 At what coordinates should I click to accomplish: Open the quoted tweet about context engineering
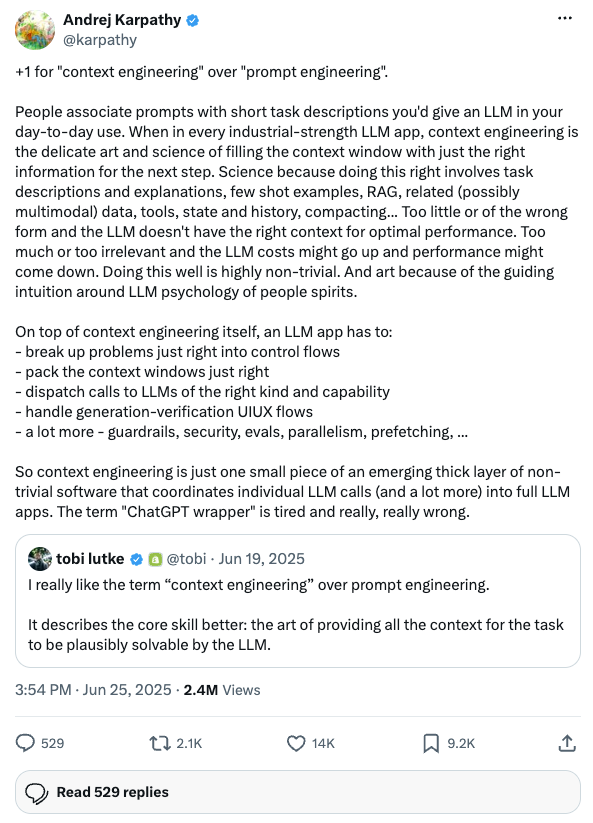coord(298,601)
